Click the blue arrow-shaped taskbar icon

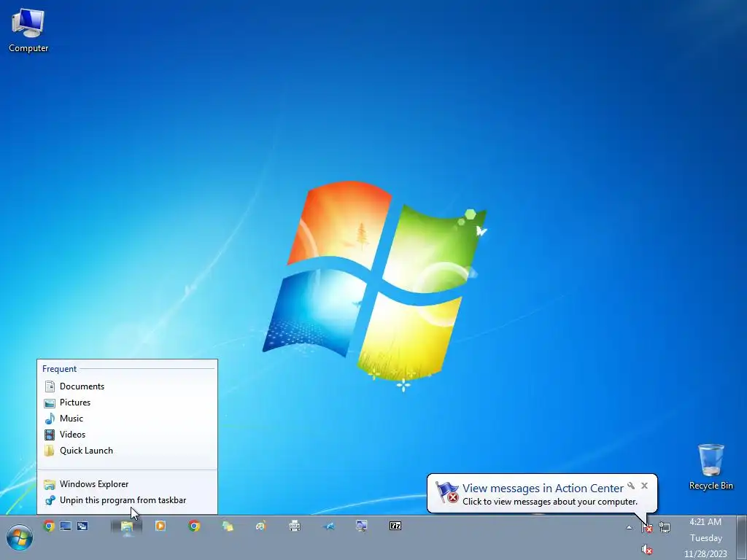point(329,526)
